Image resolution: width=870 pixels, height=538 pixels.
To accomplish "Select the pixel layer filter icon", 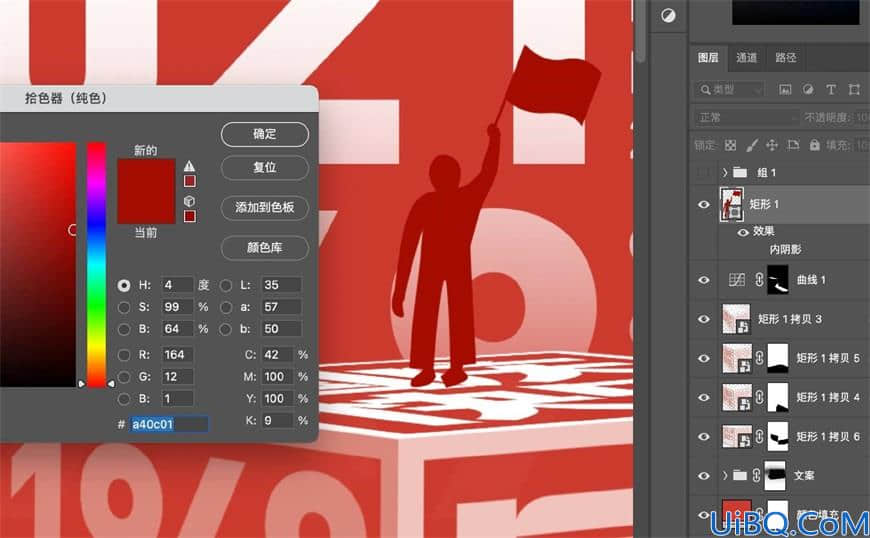I will (x=785, y=89).
